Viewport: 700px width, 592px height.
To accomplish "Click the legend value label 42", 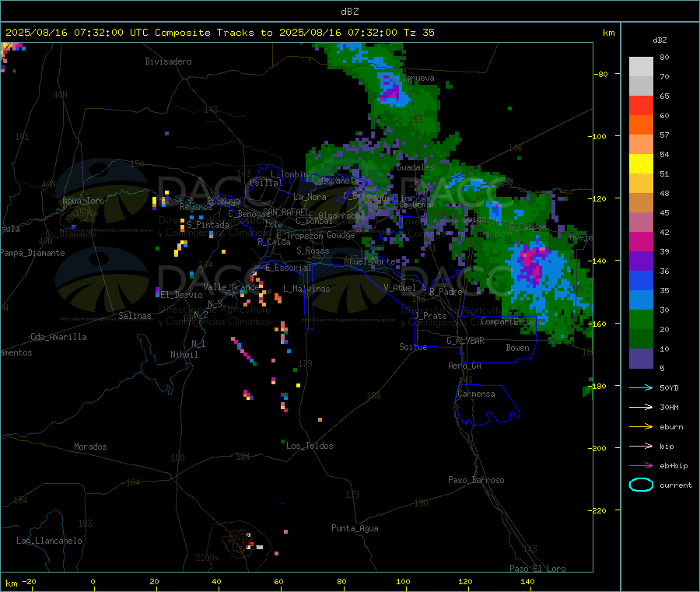I will point(664,232).
